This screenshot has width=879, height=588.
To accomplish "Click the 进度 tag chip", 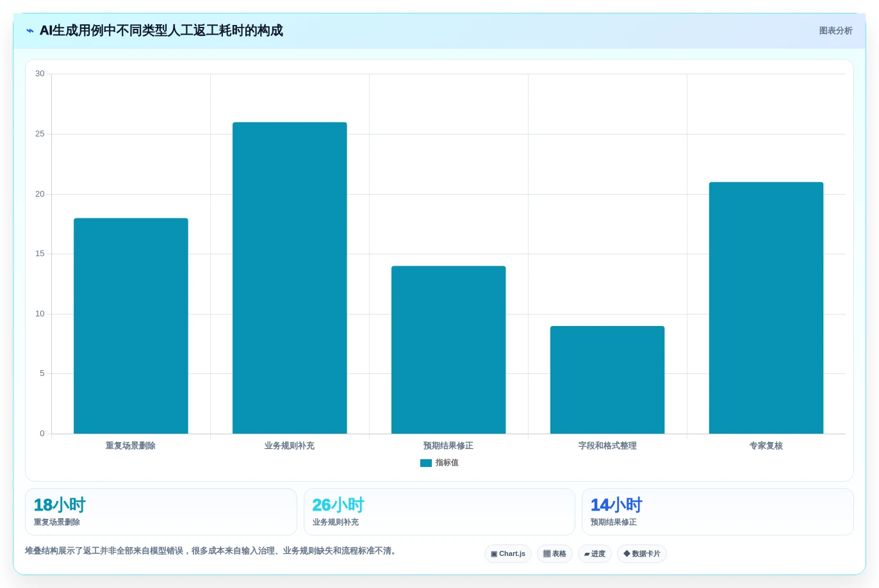I will click(595, 554).
